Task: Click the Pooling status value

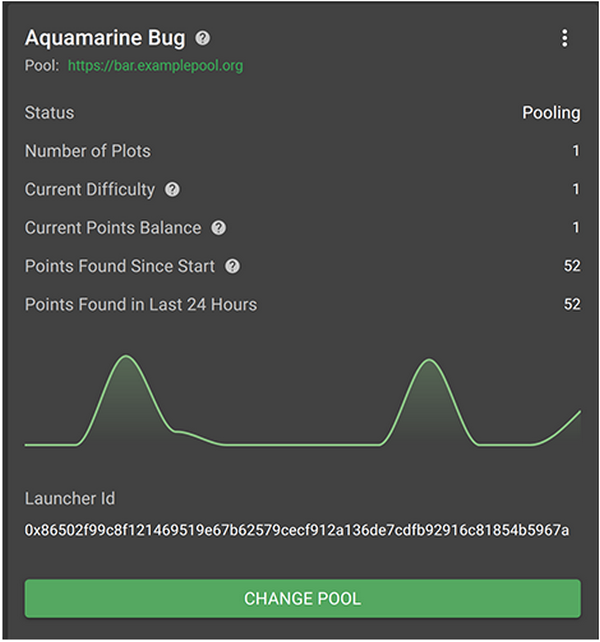Action: point(551,113)
